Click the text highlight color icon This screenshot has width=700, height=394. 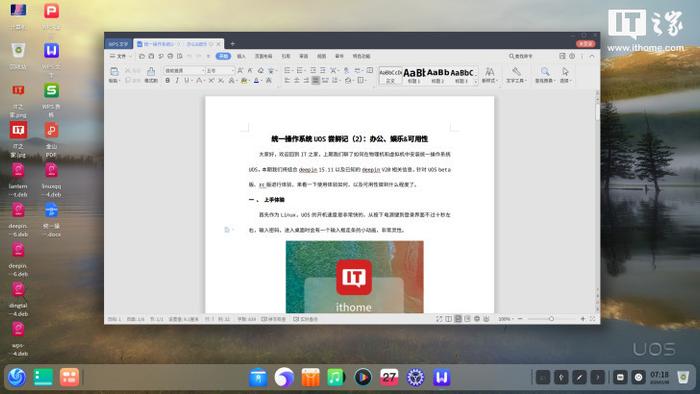(244, 81)
